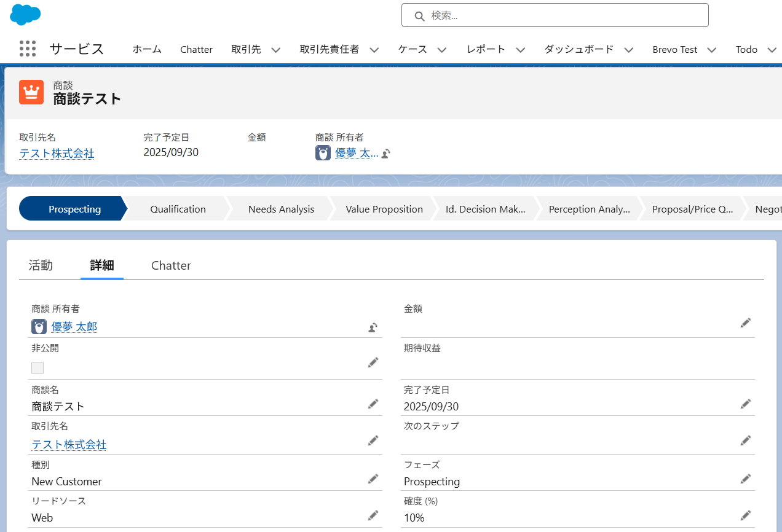782x532 pixels.
Task: Open the Chatter tab in record panel
Action: point(171,265)
